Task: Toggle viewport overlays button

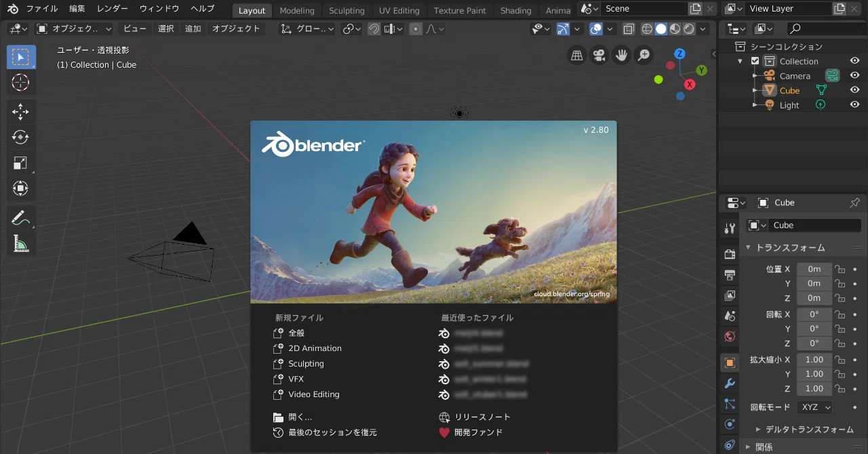Action: coord(595,29)
